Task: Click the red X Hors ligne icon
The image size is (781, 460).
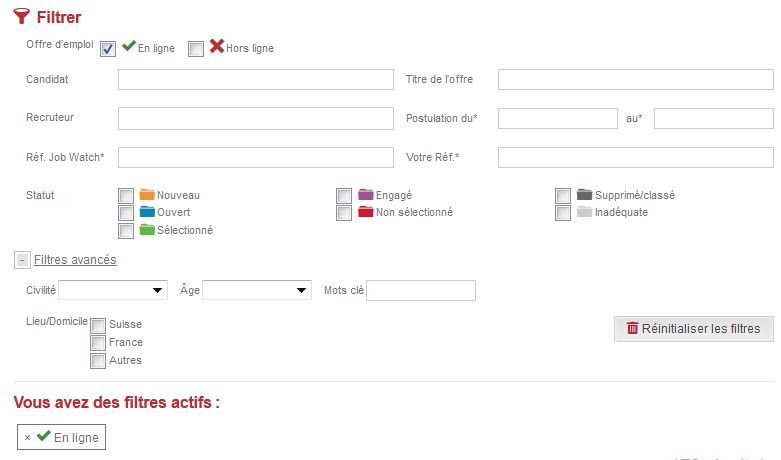Action: click(x=217, y=46)
